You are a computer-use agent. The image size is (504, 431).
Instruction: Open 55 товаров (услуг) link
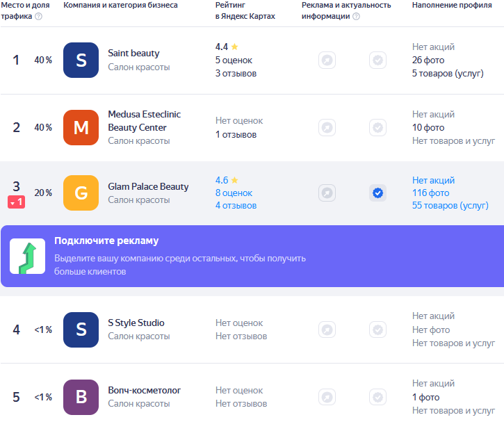tap(450, 205)
